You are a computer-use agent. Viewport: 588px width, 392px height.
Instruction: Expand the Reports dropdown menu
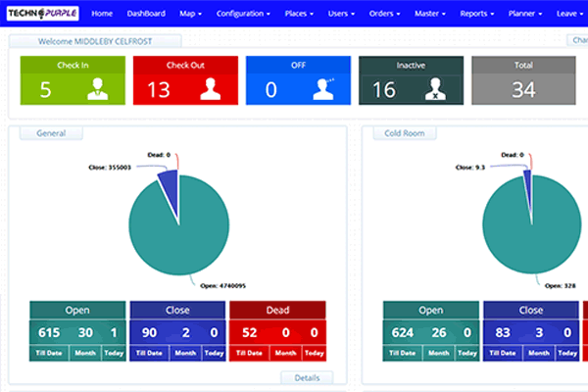point(477,14)
